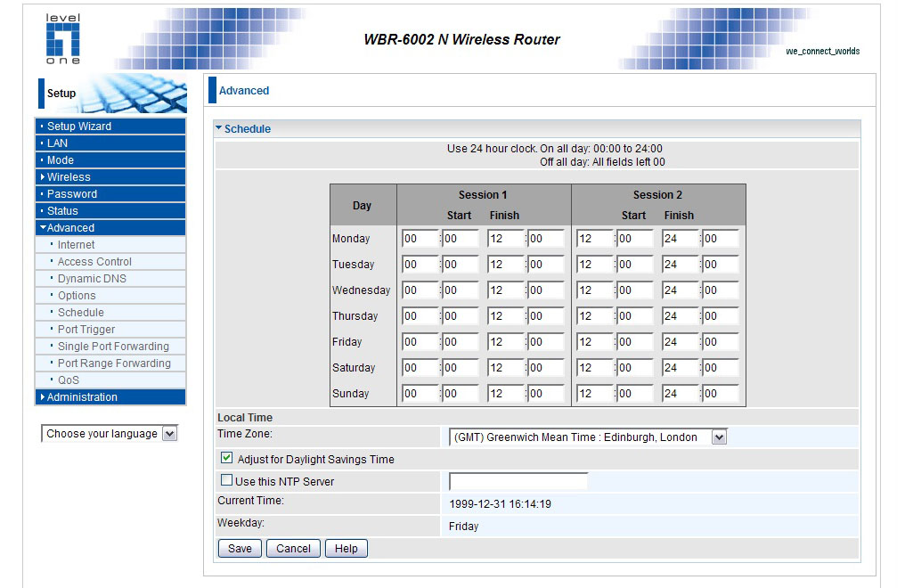This screenshot has height=588, width=905.
Task: Click Saturday Session 2 finish minute field
Action: (x=721, y=368)
